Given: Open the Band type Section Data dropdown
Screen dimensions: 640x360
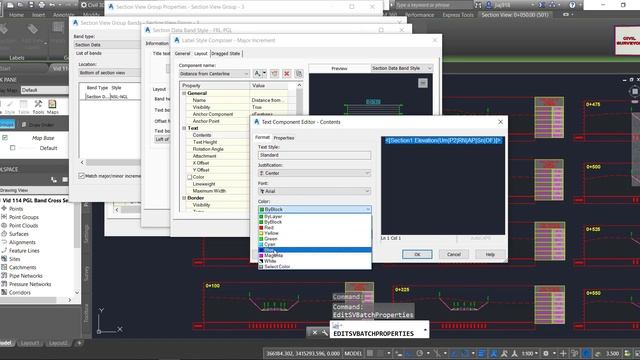Looking at the screenshot, I should pyautogui.click(x=106, y=44).
